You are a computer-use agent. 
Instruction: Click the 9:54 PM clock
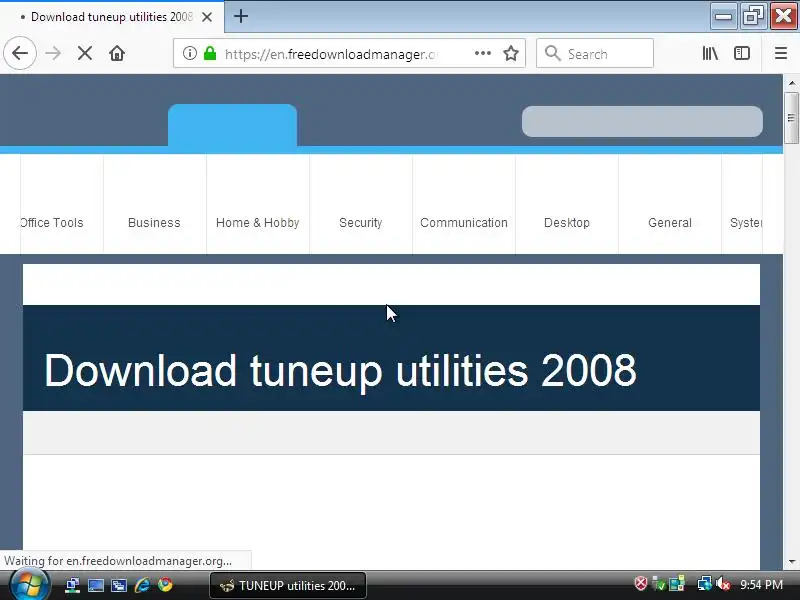pos(761,585)
